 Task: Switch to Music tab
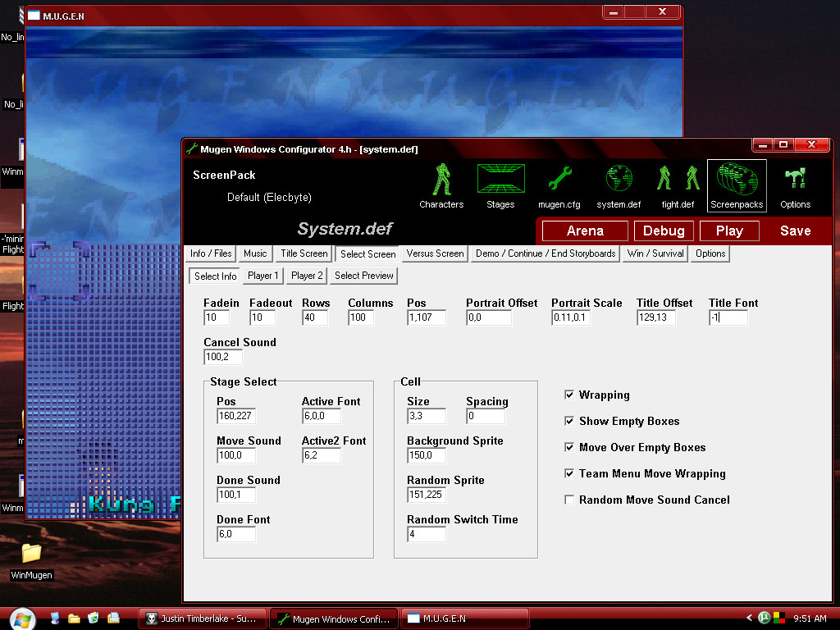pos(255,253)
